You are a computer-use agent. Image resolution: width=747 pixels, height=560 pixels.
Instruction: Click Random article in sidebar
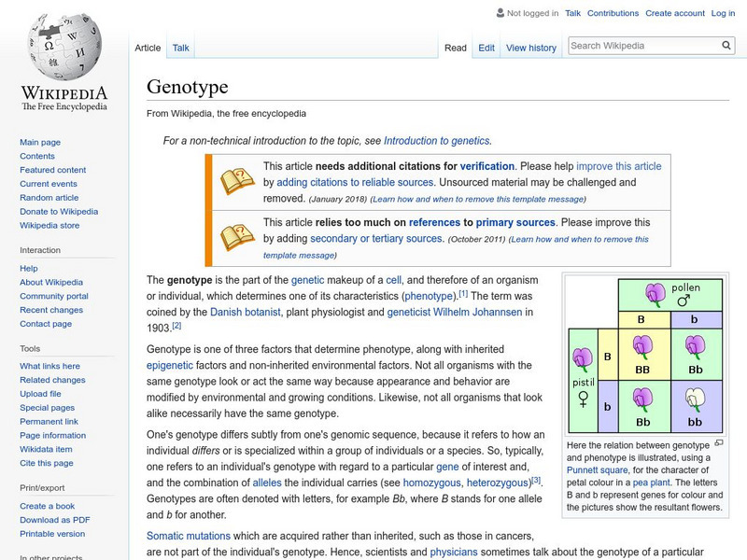(x=49, y=197)
